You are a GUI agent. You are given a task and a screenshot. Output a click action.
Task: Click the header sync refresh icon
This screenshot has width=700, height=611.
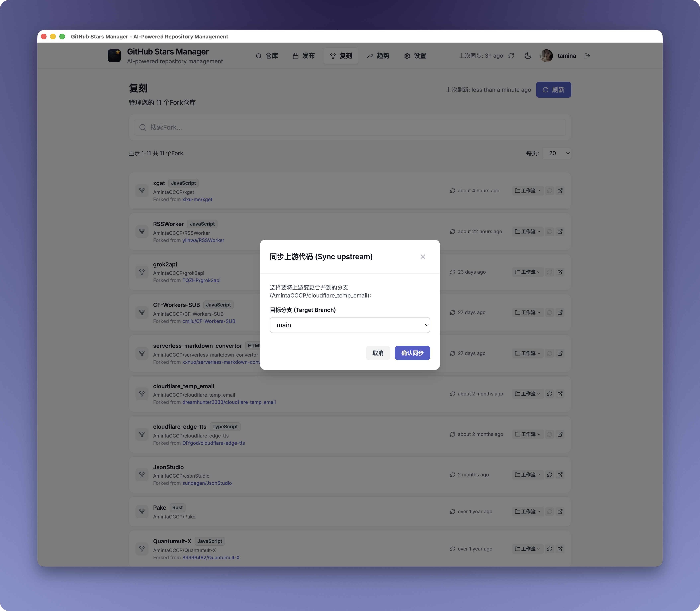point(511,56)
